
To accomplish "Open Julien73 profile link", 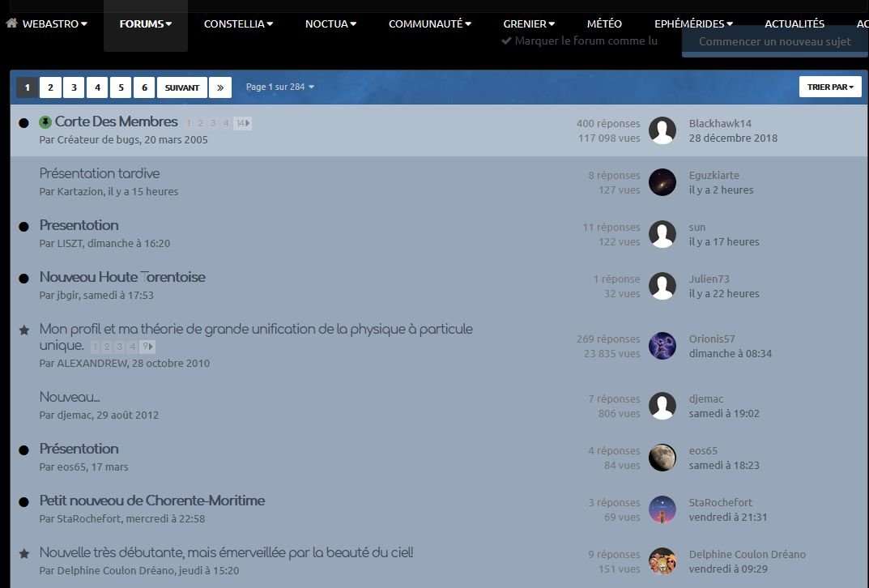I will [x=709, y=279].
